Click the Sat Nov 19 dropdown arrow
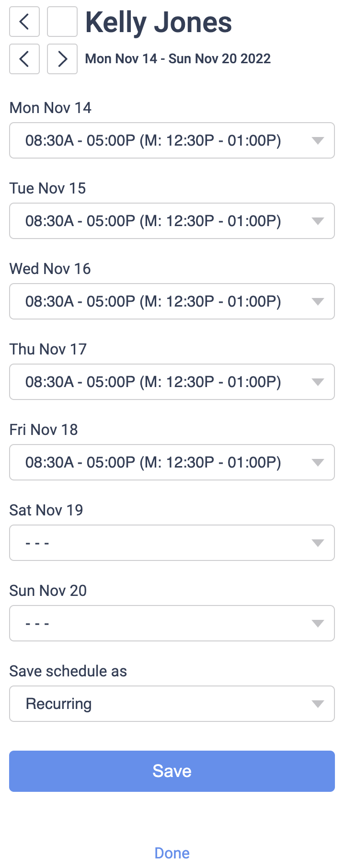Image resolution: width=345 pixels, height=868 pixels. pyautogui.click(x=318, y=543)
